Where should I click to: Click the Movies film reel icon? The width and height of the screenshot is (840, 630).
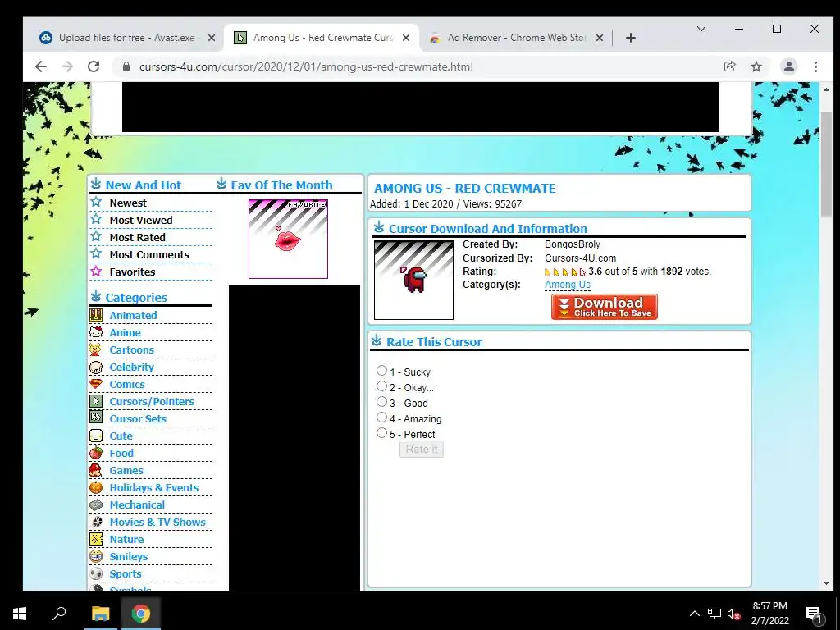tap(96, 522)
